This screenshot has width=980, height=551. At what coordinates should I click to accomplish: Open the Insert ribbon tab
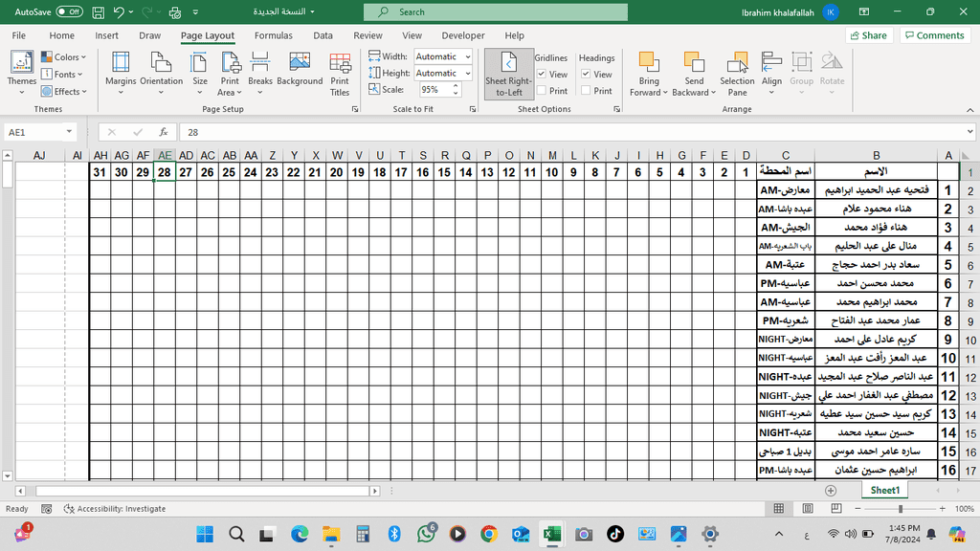tap(107, 35)
